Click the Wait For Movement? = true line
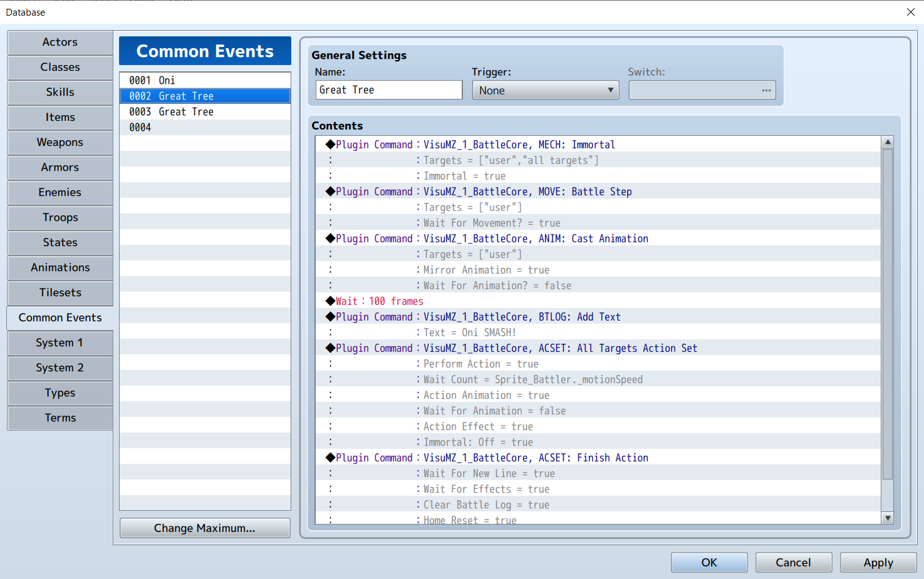The image size is (924, 579). (x=598, y=223)
